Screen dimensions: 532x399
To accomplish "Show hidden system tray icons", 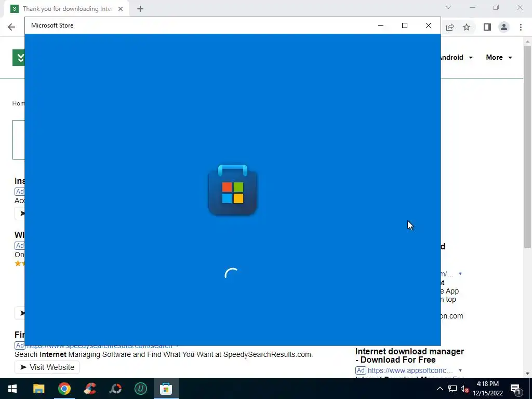I will (x=440, y=389).
